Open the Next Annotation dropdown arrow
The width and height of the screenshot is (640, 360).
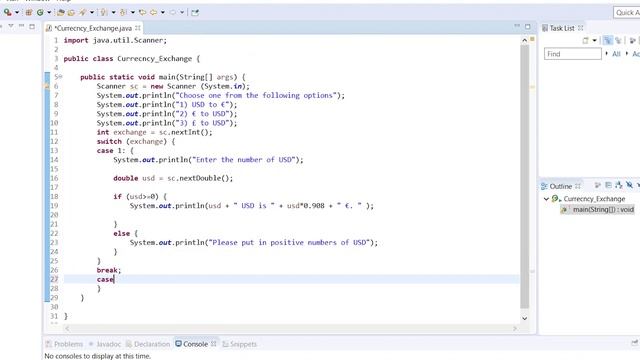(113, 13)
